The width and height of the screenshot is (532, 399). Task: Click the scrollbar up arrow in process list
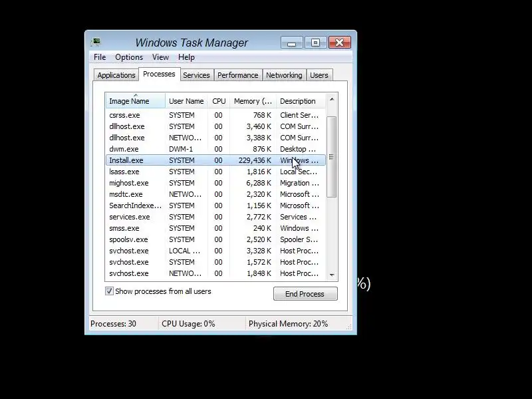click(x=332, y=99)
